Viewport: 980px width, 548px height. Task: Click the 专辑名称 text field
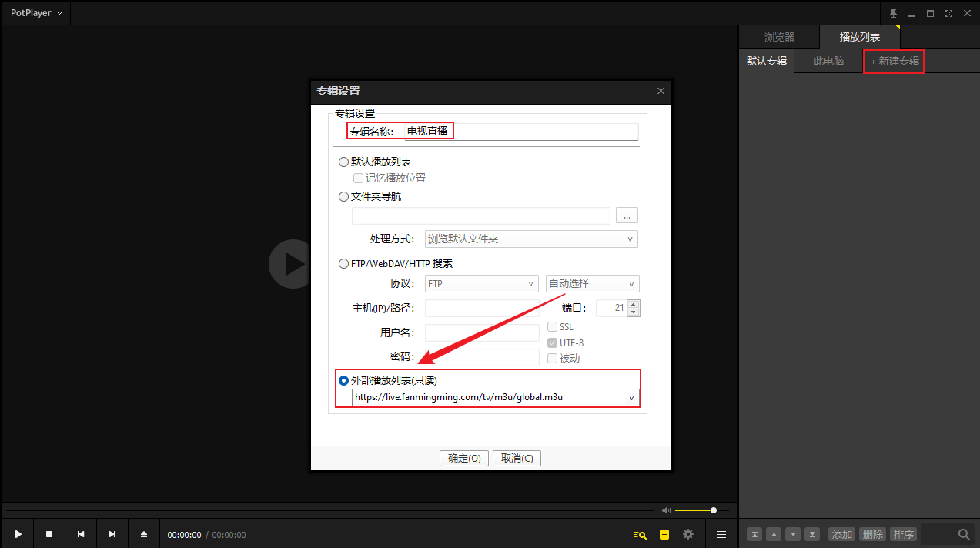point(521,131)
